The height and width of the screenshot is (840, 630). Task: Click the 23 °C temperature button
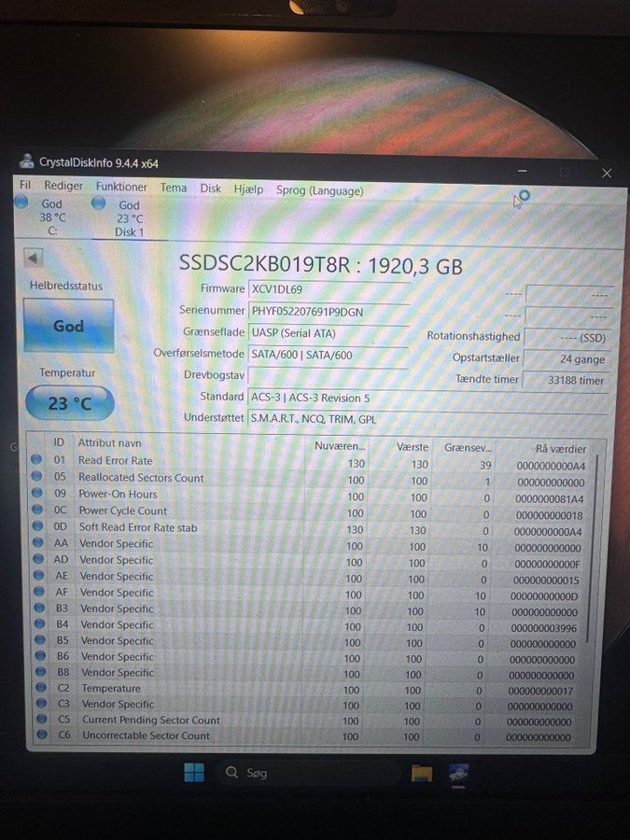70,403
